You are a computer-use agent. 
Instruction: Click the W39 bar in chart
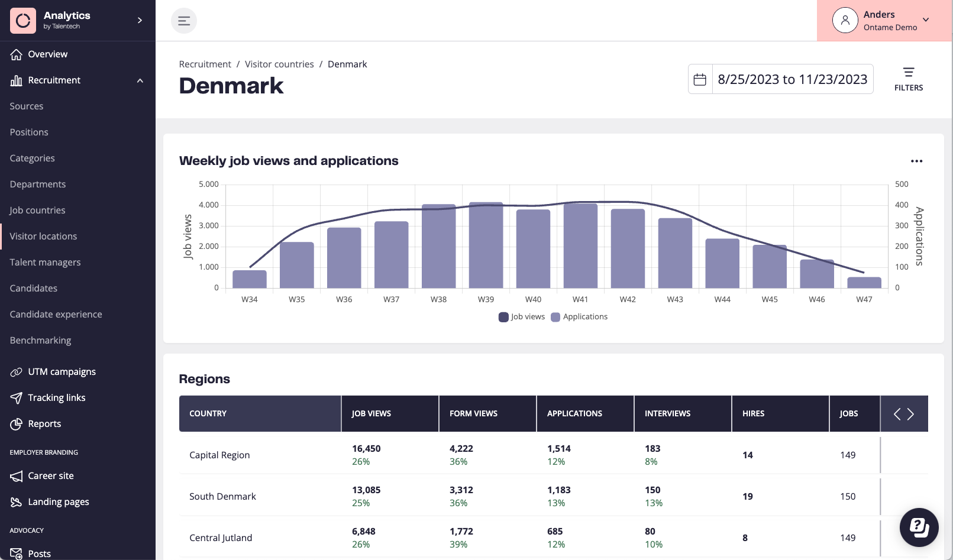486,245
